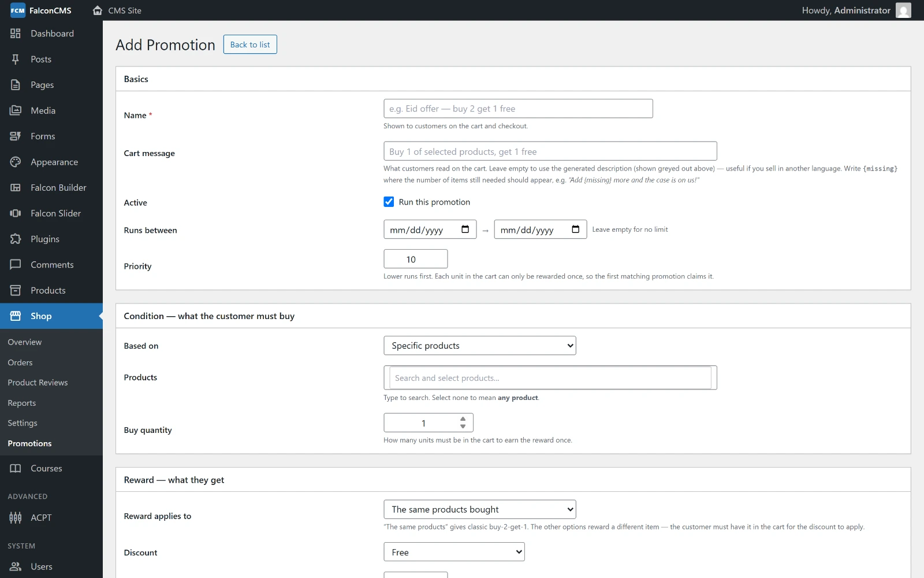Open the Dashboard menu label
The height and width of the screenshot is (578, 924).
point(52,34)
